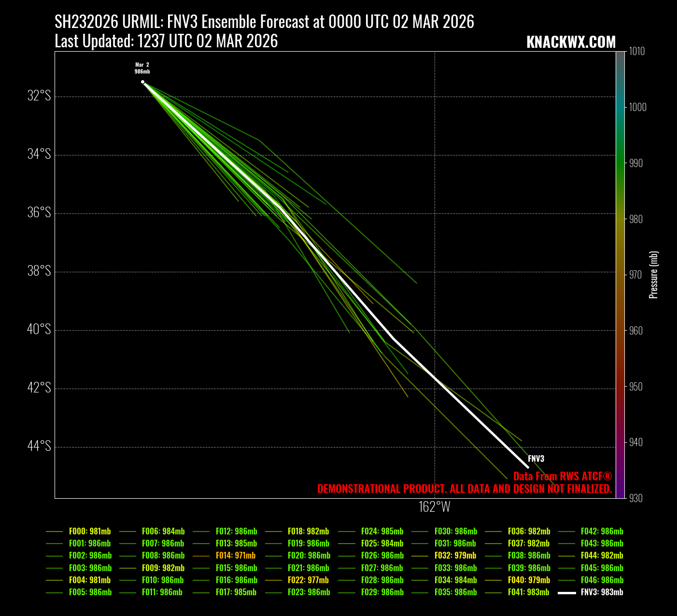This screenshot has height=616, width=677.
Task: Click the Pressure (mb) colorbar axis title
Action: click(x=653, y=275)
